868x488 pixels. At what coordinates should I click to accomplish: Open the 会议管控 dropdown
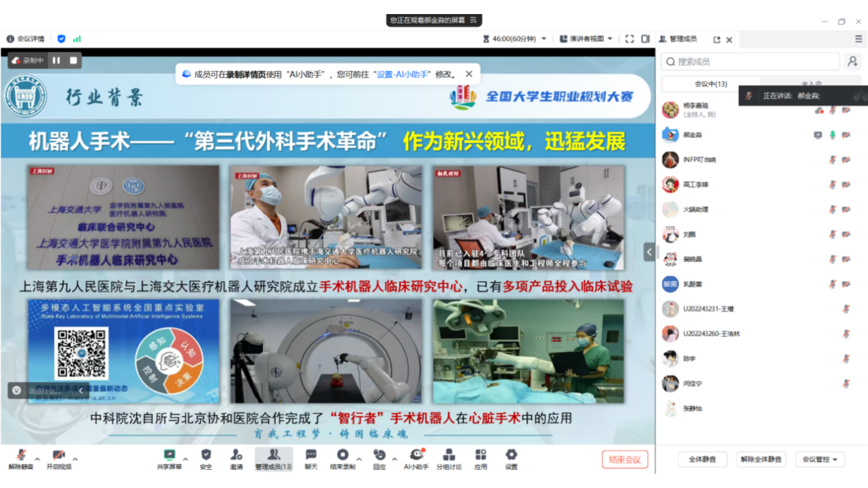coord(820,459)
